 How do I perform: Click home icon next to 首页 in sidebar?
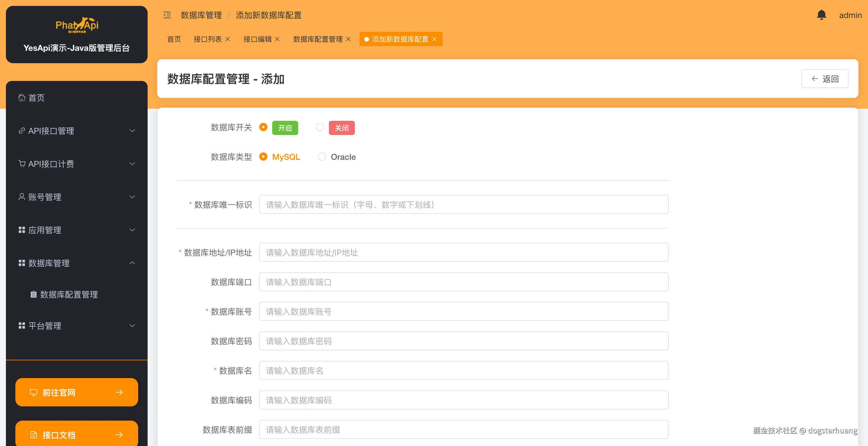pyautogui.click(x=22, y=98)
